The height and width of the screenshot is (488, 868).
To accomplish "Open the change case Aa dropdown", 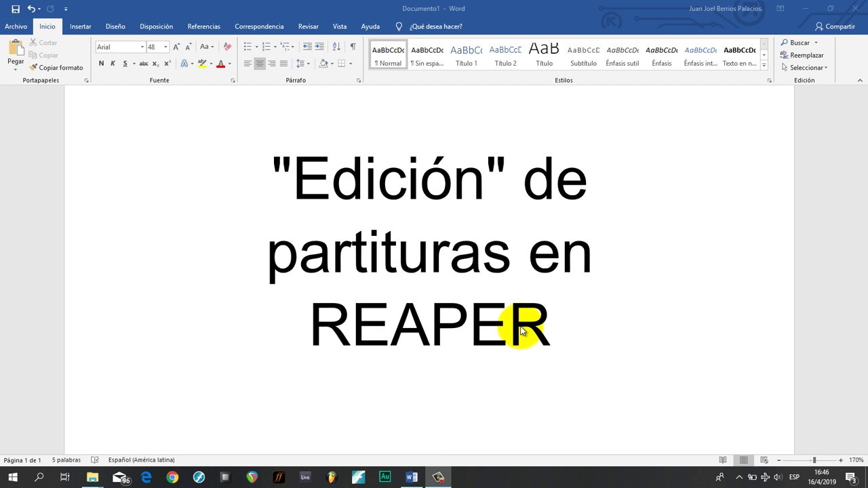I will [x=206, y=47].
